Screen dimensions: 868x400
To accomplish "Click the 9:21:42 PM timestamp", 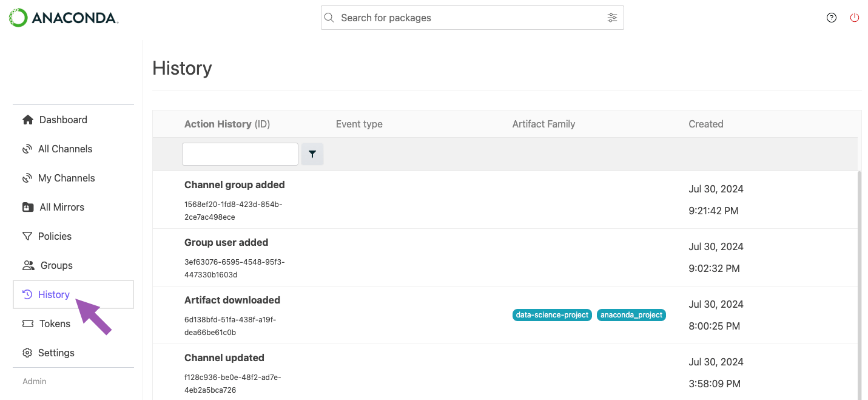I will point(715,211).
